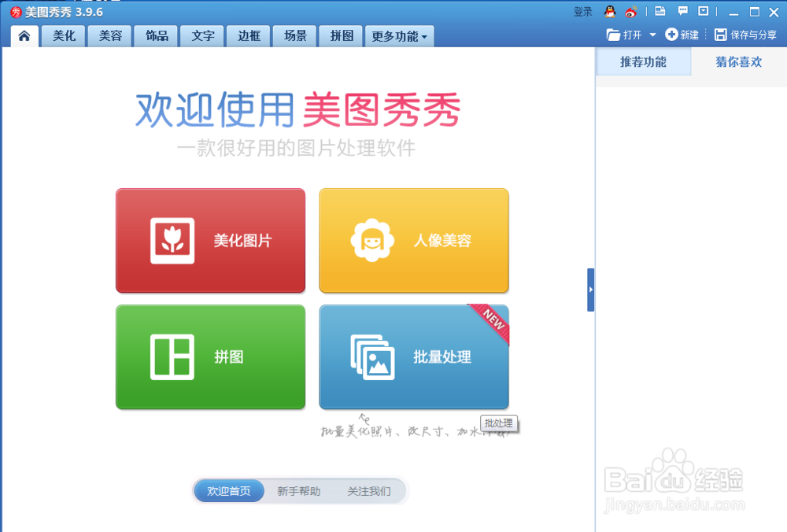Open the title bar main menu box icon
This screenshot has width=787, height=532.
(x=704, y=11)
